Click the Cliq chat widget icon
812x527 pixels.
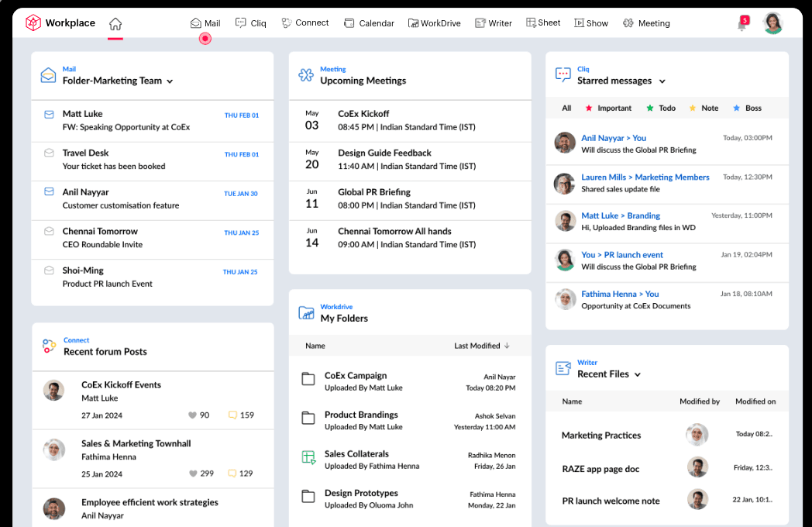tap(563, 75)
